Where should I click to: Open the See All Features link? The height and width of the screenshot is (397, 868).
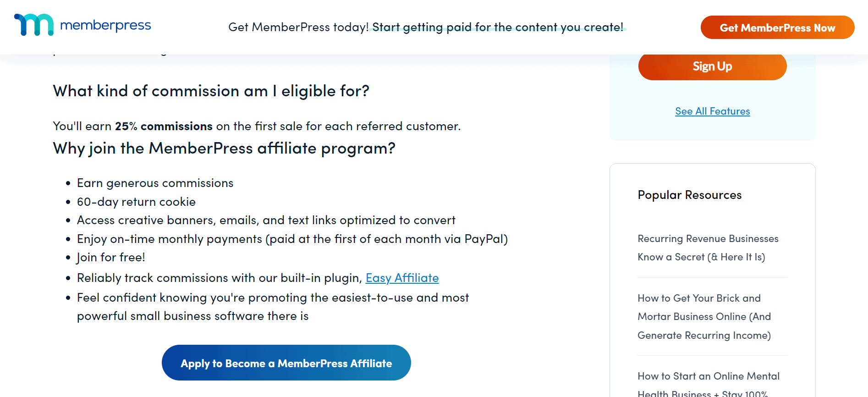point(712,111)
